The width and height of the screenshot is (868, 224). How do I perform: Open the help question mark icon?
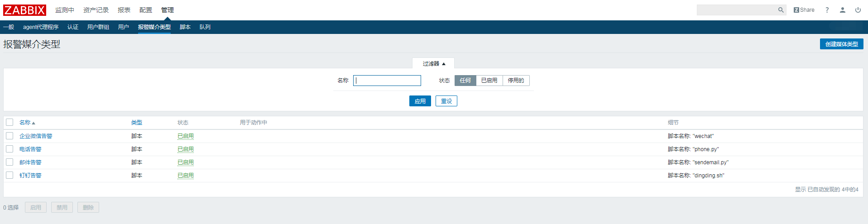click(827, 10)
